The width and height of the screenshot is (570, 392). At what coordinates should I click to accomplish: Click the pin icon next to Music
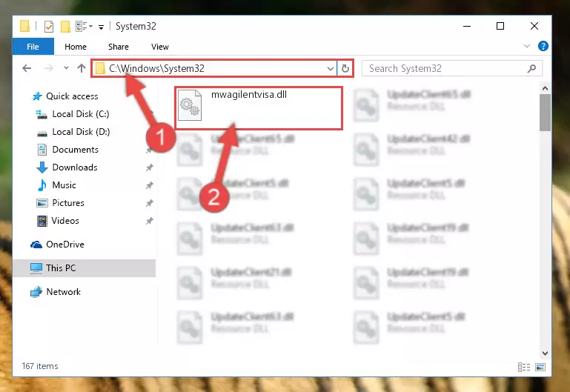point(149,185)
